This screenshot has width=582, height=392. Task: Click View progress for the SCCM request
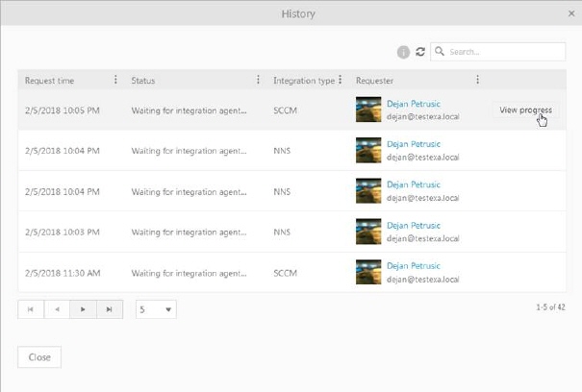coord(525,110)
